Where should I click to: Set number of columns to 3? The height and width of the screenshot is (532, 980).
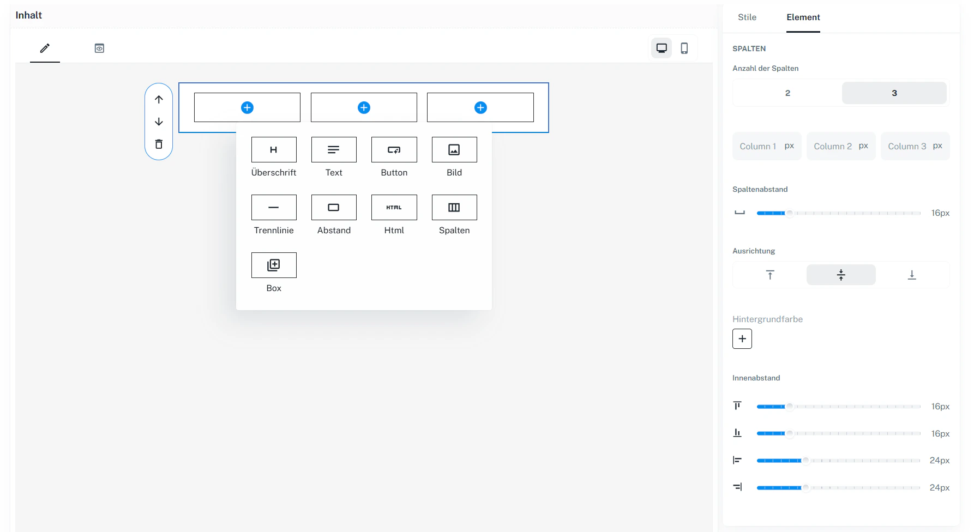(x=894, y=93)
